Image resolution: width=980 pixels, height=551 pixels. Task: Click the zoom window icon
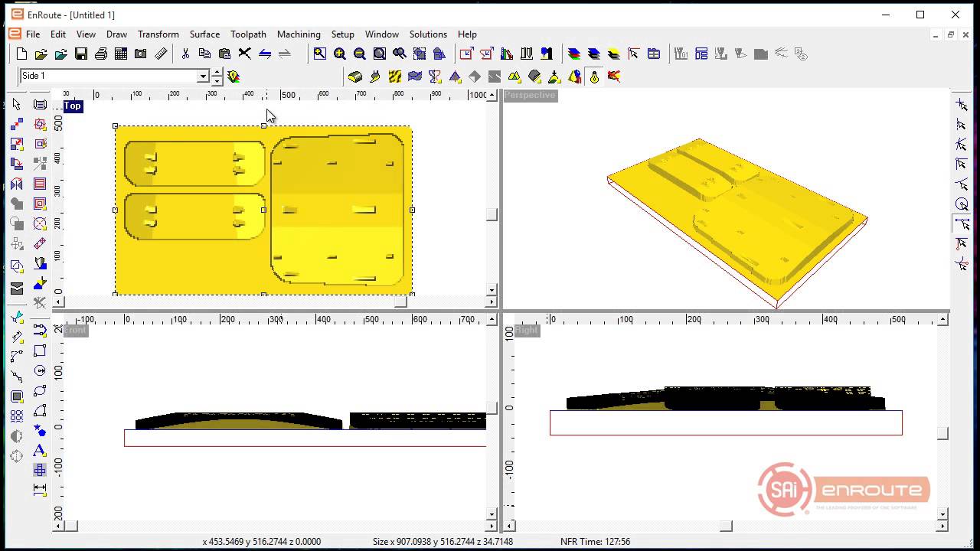pos(320,54)
